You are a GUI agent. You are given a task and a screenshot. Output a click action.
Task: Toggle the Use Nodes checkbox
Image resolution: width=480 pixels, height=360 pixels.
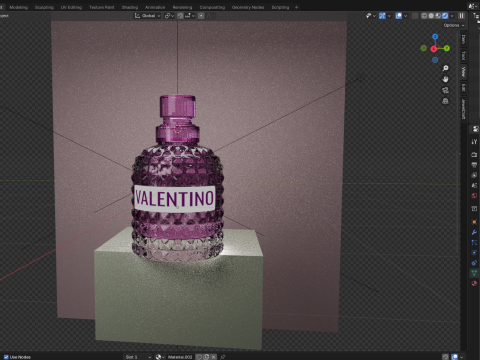tap(6, 357)
